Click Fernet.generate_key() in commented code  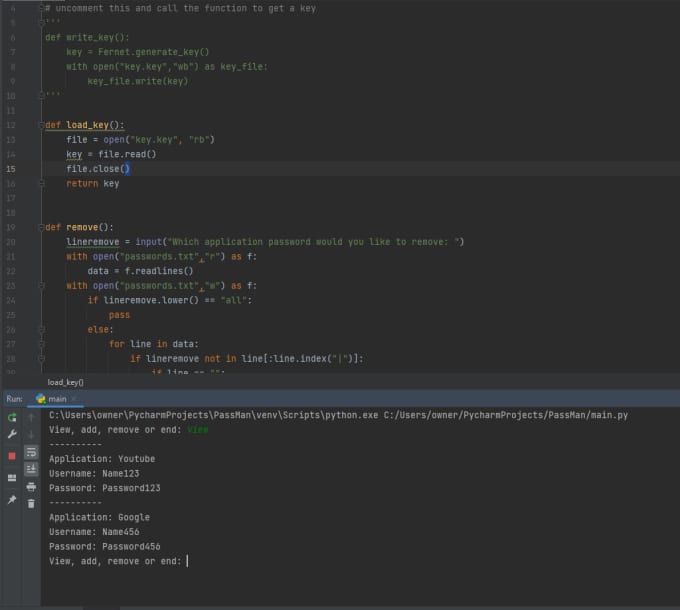tap(154, 52)
